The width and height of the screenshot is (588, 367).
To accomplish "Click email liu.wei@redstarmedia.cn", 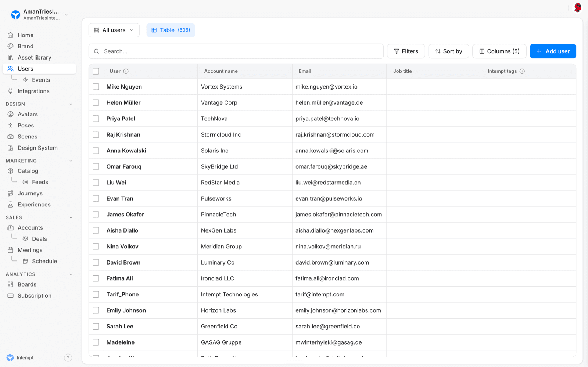I will coord(328,183).
